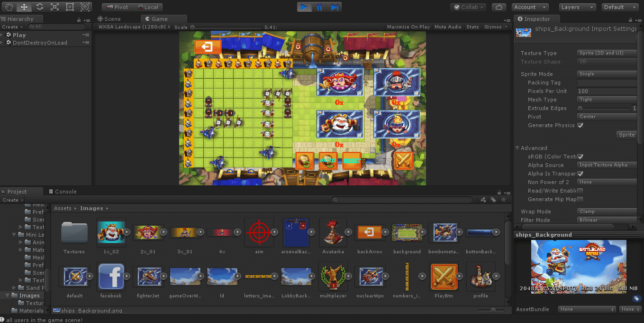Click the Pixels Per Unit field
Viewport: 644px width, 323px height.
pyautogui.click(x=607, y=91)
